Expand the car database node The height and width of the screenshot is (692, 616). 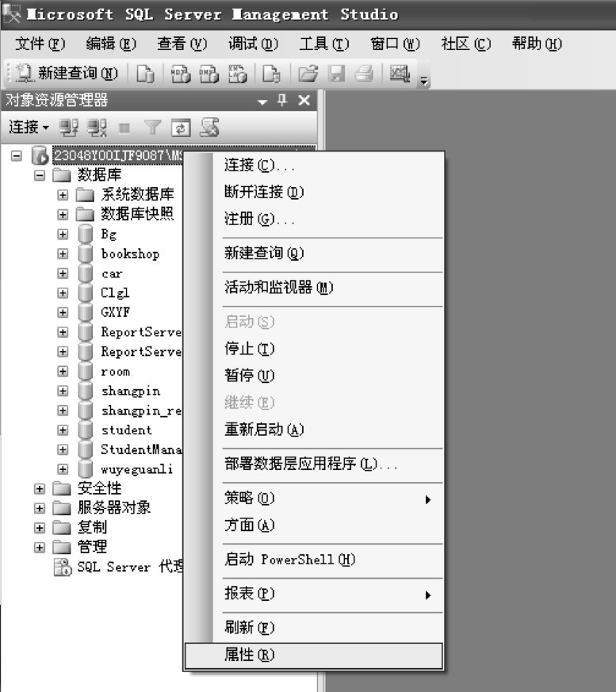pyautogui.click(x=63, y=273)
